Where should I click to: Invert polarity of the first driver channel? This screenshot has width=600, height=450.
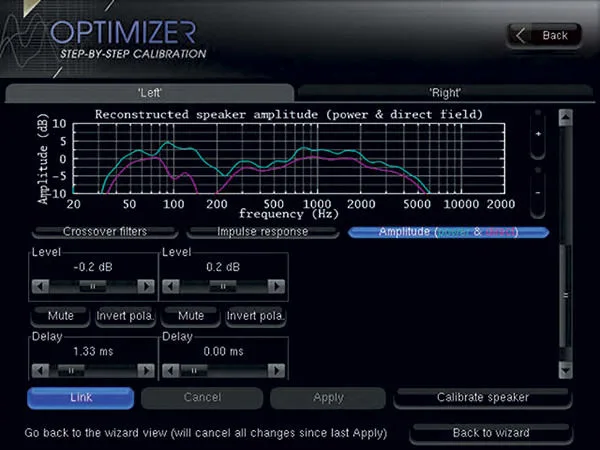126,316
